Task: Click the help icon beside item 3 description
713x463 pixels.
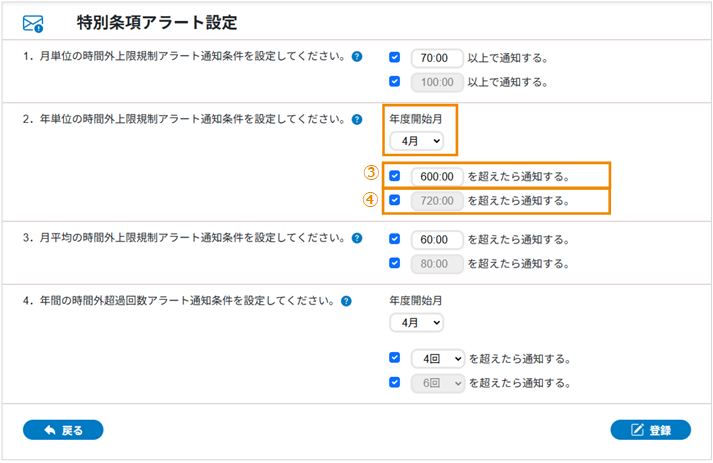Action: (357, 239)
